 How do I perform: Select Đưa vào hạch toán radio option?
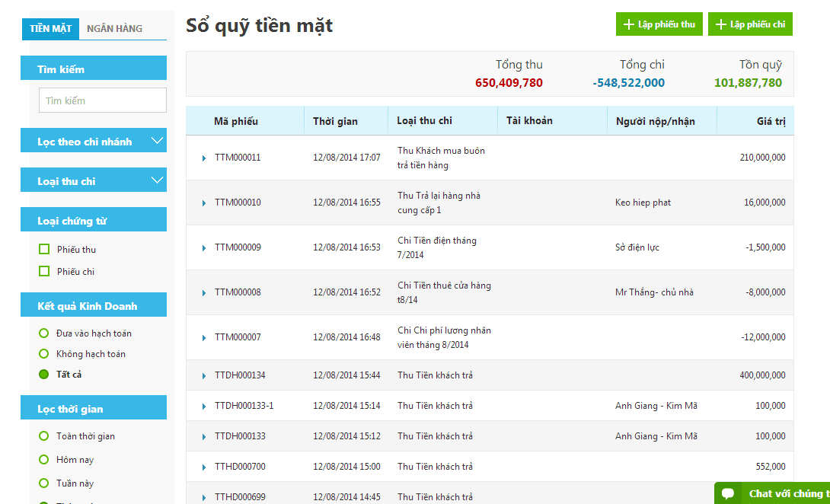click(44, 333)
